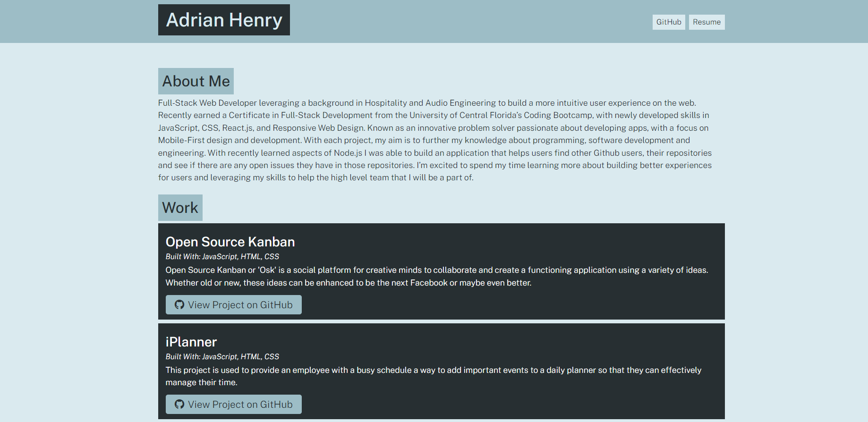
Task: Open the GitHub link in the top navigation
Action: tap(668, 22)
